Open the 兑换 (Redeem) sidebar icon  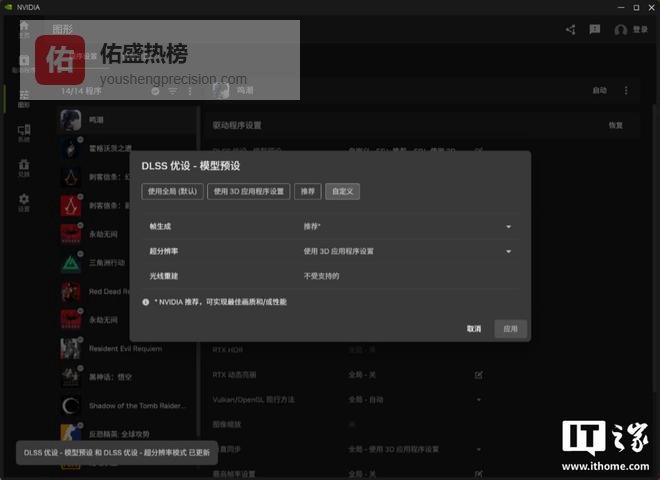point(24,166)
